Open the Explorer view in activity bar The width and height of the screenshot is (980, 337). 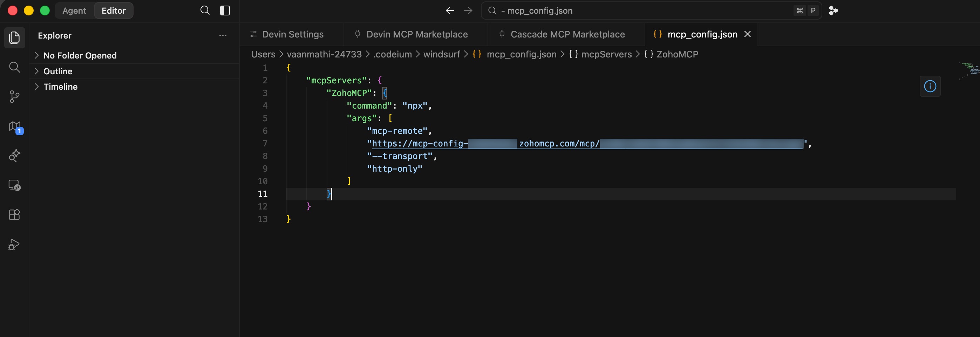point(14,37)
